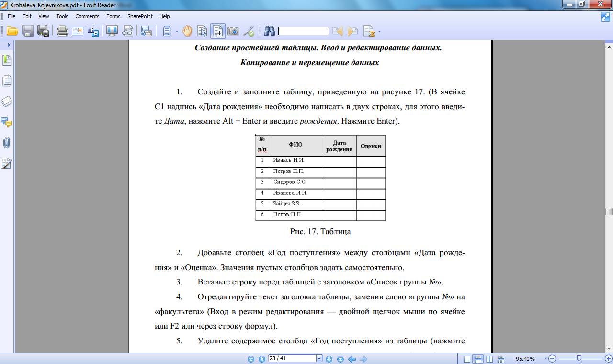Click the Иванов И.И. table cell
Image resolution: width=613 pixels, height=364 pixels.
[x=295, y=161]
